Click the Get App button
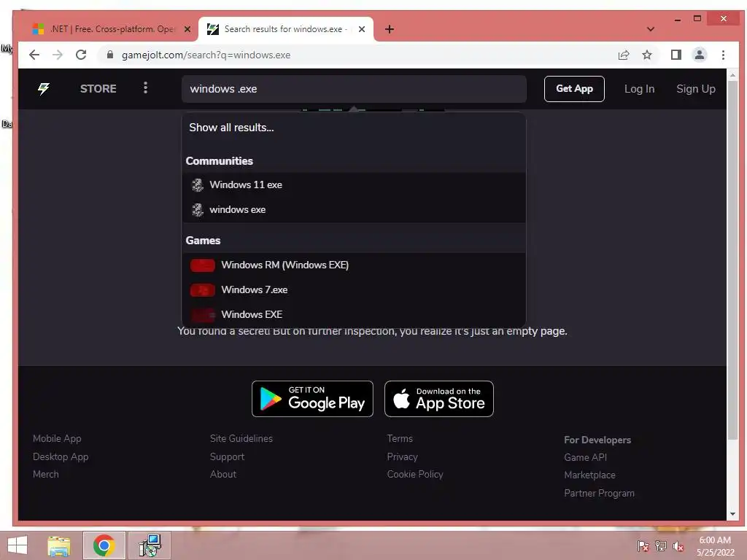Image resolution: width=747 pixels, height=560 pixels. 574,88
